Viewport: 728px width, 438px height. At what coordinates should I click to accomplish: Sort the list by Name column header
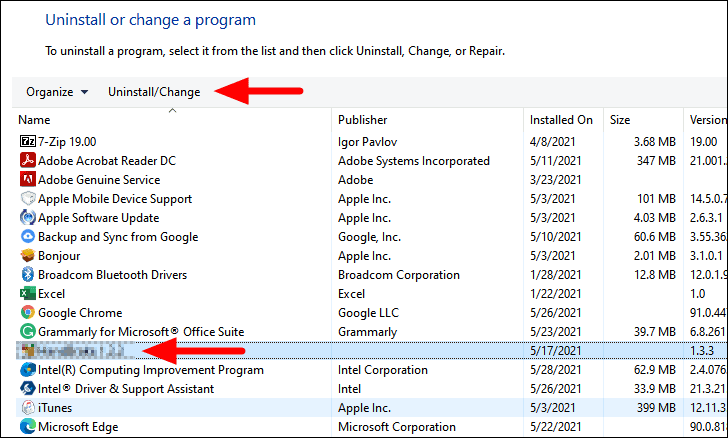coord(34,120)
